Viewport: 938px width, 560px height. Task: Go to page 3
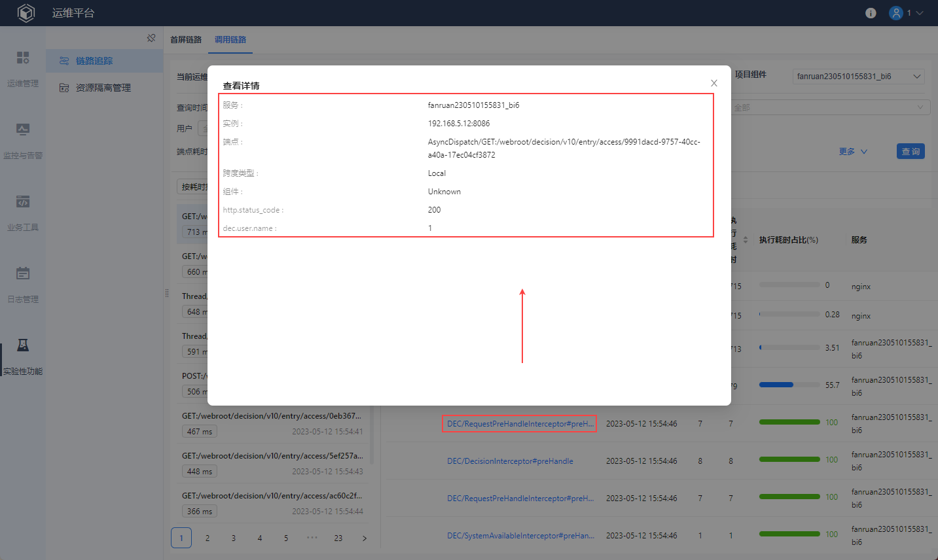coord(234,538)
